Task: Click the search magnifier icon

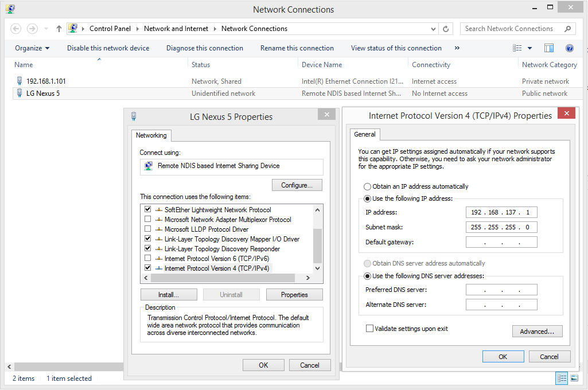Action: tap(567, 29)
